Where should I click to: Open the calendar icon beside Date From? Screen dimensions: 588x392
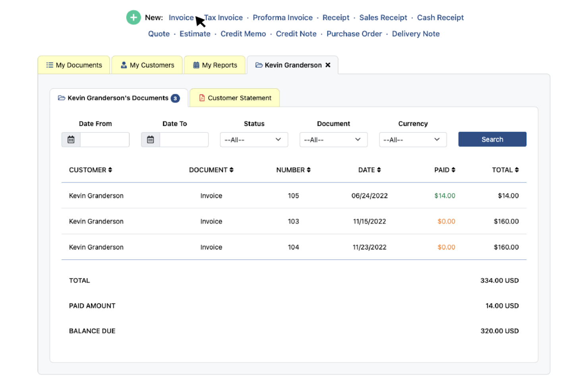click(x=71, y=139)
